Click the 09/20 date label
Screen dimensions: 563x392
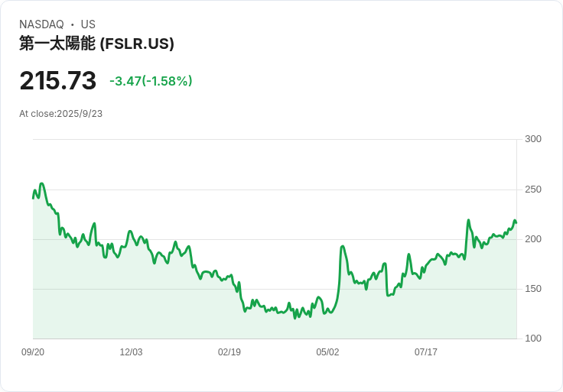[x=33, y=352]
